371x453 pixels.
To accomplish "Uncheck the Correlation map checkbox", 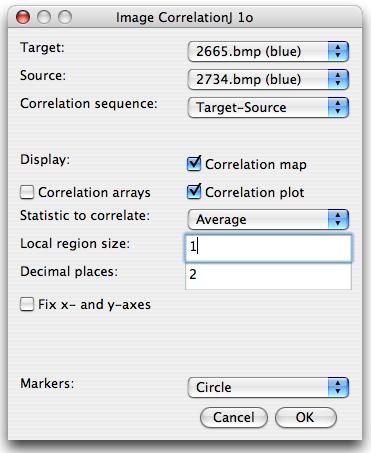I will pyautogui.click(x=194, y=164).
